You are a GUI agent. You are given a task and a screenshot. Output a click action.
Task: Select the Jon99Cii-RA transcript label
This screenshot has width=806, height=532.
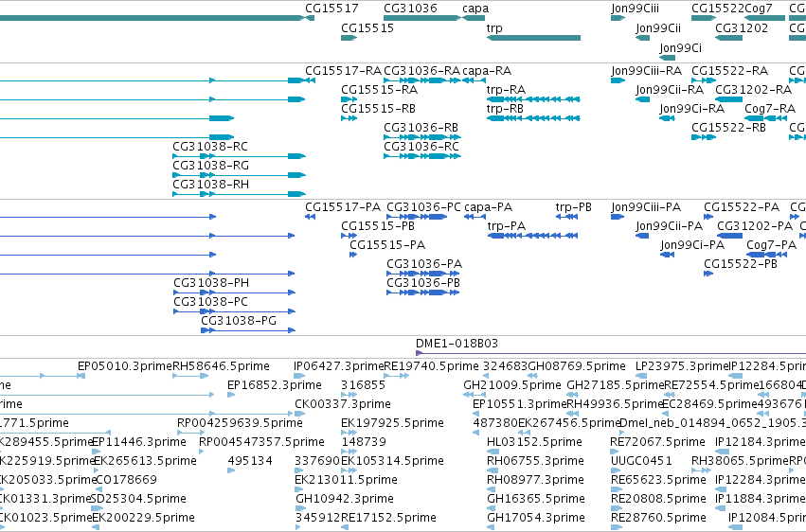click(670, 90)
